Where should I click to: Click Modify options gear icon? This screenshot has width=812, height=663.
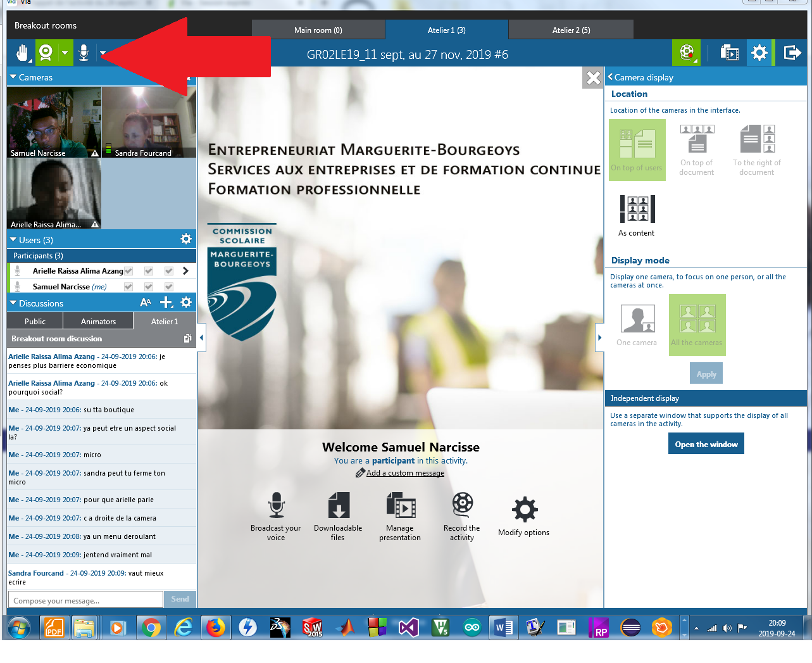(525, 510)
